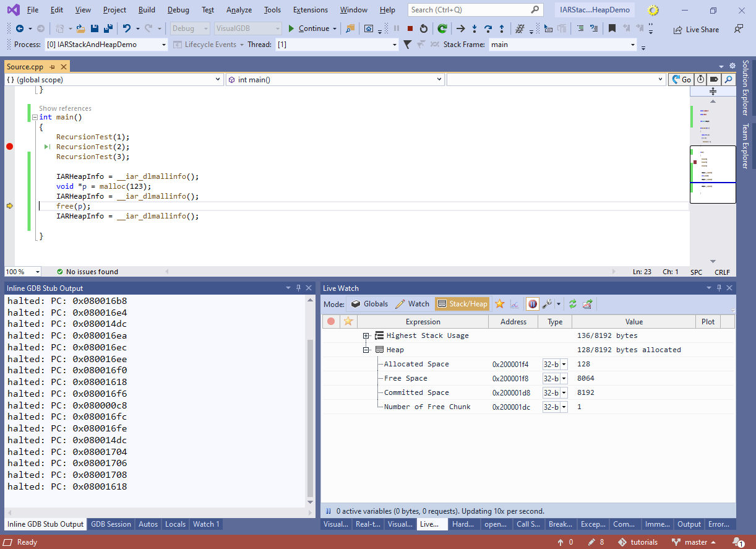Click the Save All icon in toolbar

pyautogui.click(x=108, y=28)
